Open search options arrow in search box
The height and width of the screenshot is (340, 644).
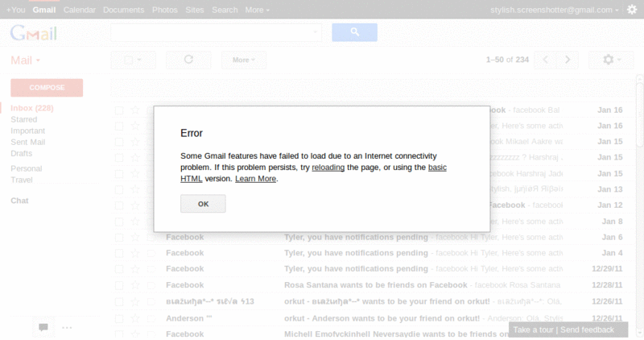(316, 31)
